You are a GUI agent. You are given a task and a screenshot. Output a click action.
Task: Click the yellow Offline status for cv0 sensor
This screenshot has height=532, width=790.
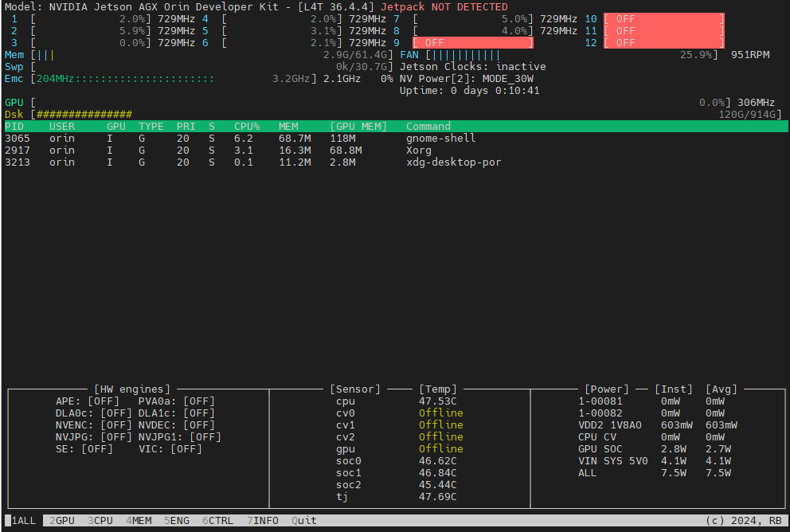coord(441,413)
